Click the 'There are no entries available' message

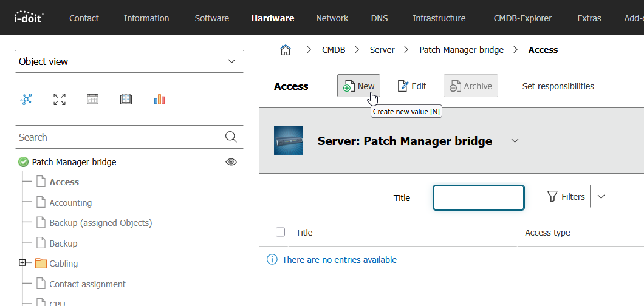point(339,260)
